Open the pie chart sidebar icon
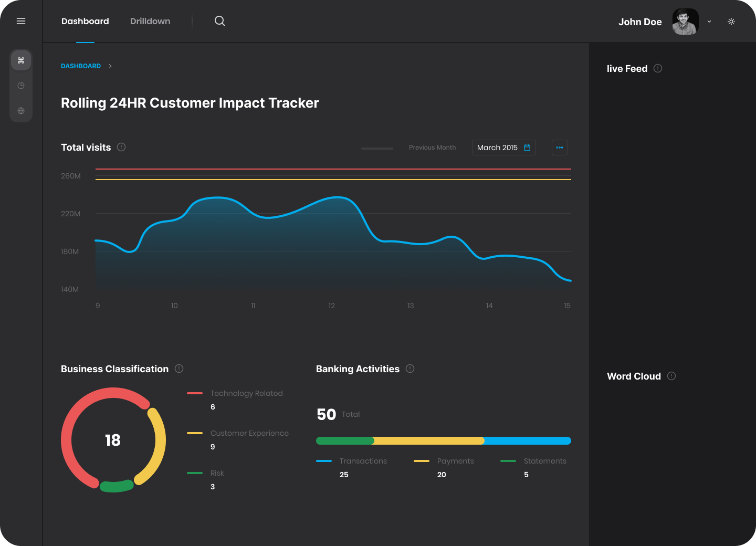The width and height of the screenshot is (756, 546). 21,86
